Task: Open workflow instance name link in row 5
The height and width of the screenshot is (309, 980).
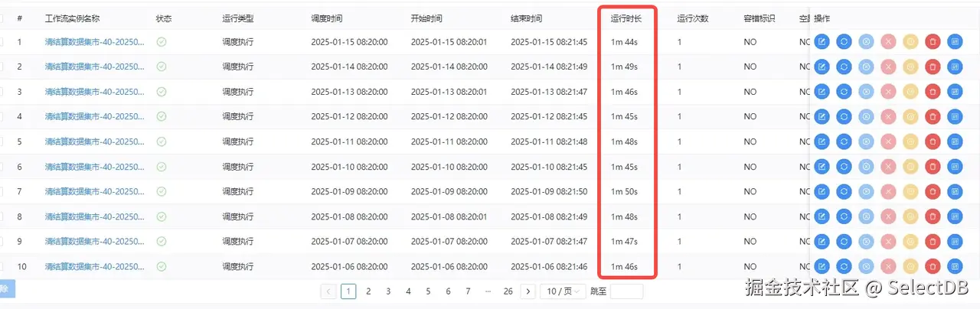Action: click(x=94, y=141)
